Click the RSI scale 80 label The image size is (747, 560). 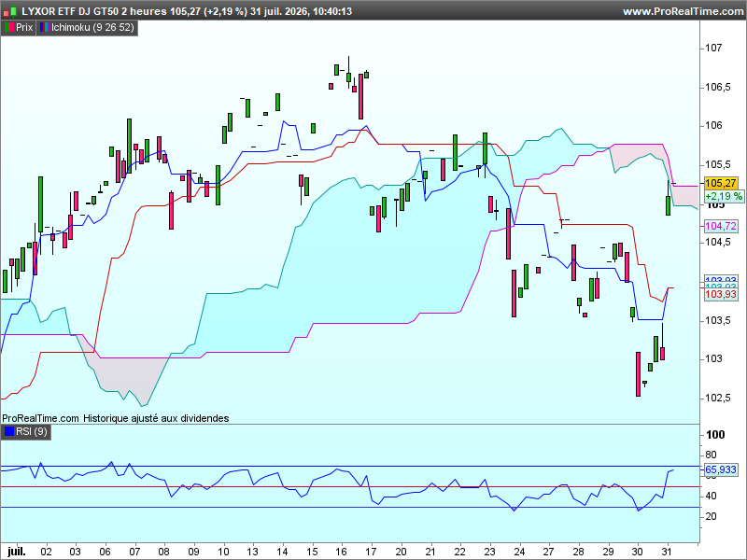[711, 455]
